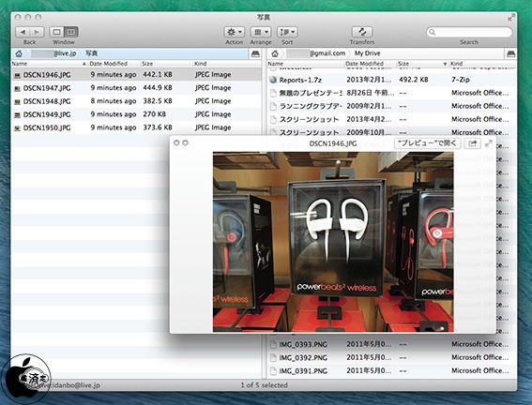This screenshot has height=405, width=532.
Task: Select スクリーンショット file dated 2013年4月
Action: pos(391,120)
